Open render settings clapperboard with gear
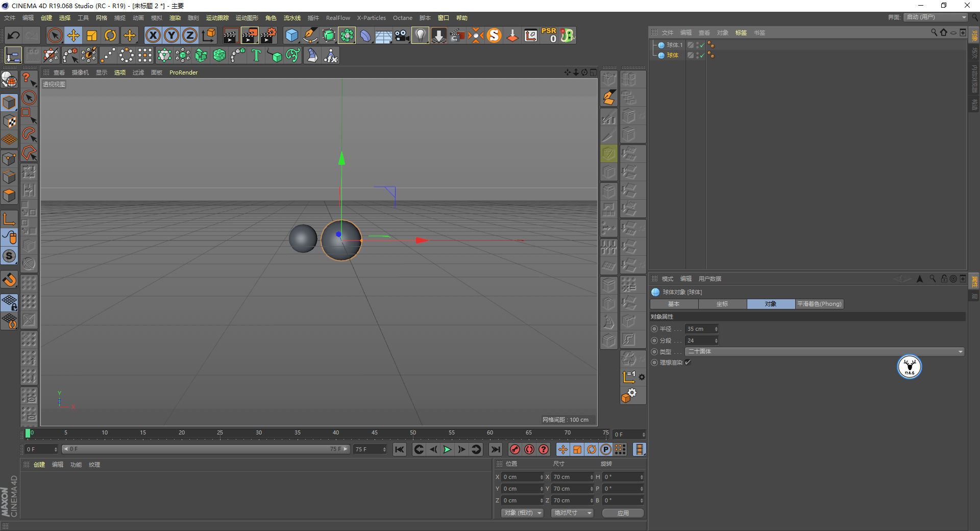The width and height of the screenshot is (980, 531). tap(268, 35)
